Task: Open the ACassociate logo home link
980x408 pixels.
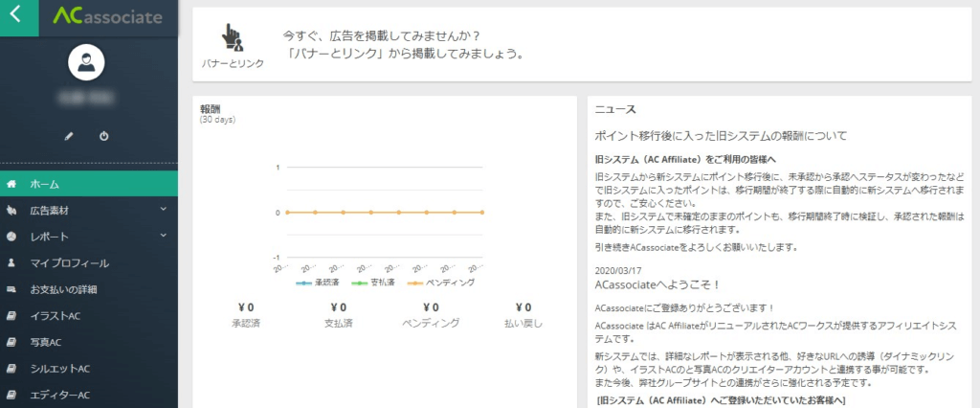Action: 107,16
